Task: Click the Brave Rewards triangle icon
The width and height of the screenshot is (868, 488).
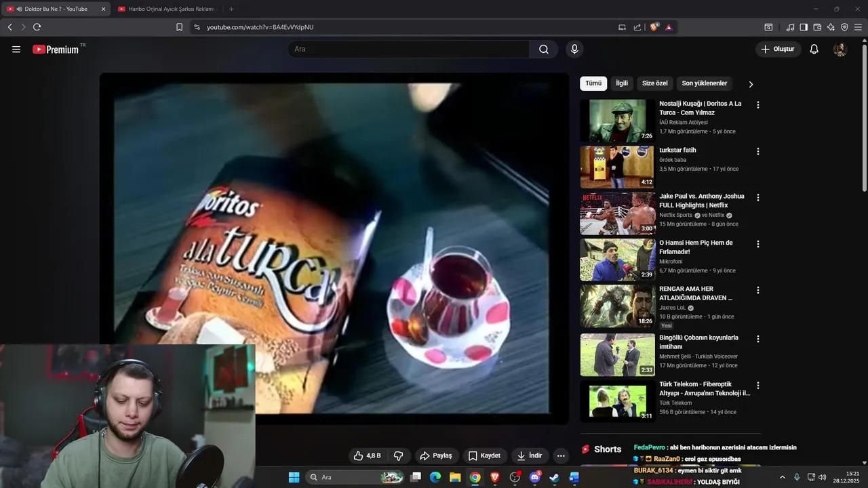Action: coord(669,27)
